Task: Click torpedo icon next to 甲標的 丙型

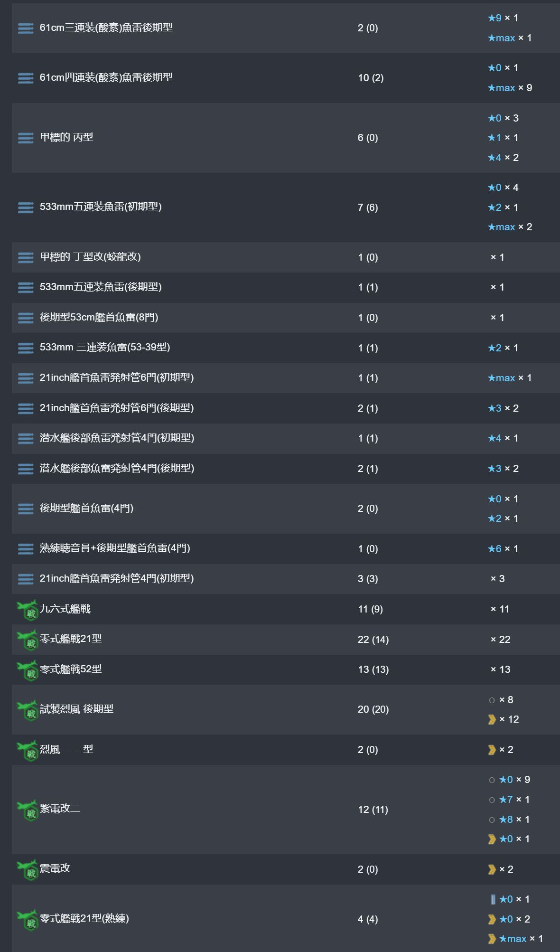Action: click(26, 138)
